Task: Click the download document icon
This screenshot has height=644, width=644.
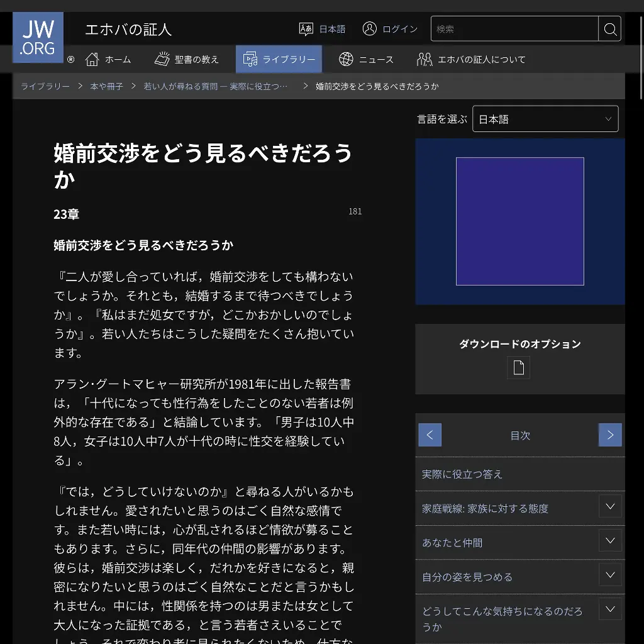Action: (518, 367)
